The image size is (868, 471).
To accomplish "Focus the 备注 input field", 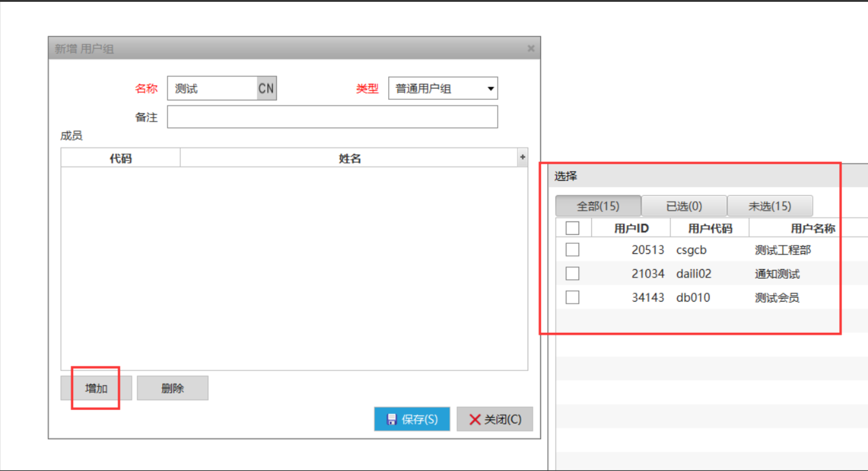I will 332,117.
